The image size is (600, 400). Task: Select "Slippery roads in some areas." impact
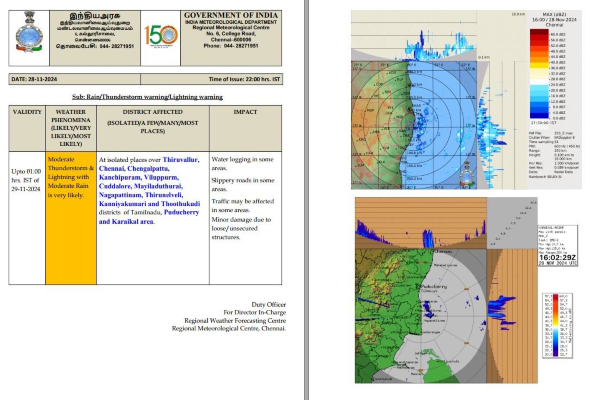pyautogui.click(x=243, y=184)
